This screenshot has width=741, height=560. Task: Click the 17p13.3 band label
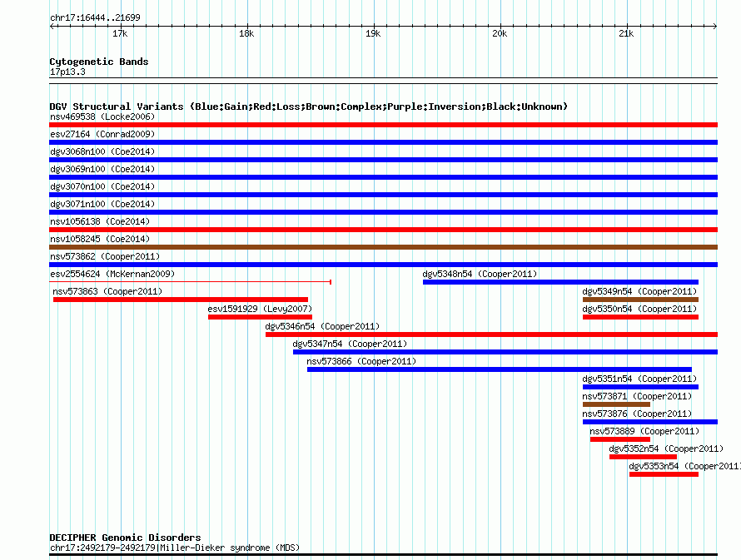click(x=67, y=72)
